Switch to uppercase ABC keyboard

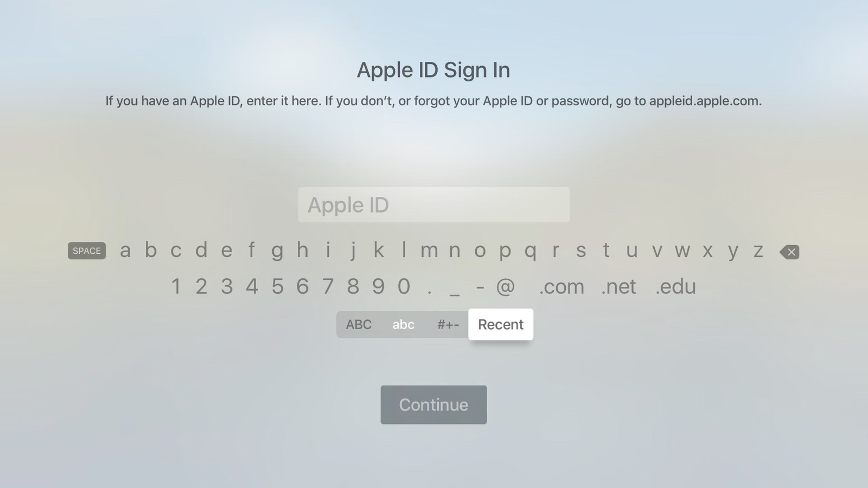point(359,324)
